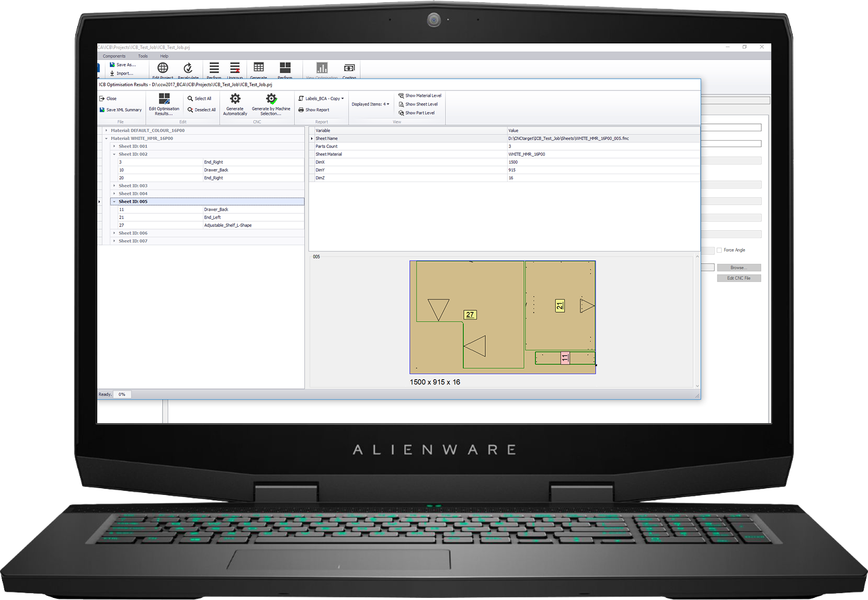Select row 21 End_Left
This screenshot has width=868, height=600.
[x=211, y=217]
